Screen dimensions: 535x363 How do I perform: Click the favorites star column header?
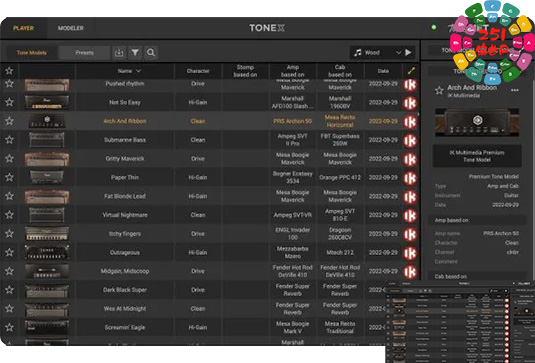(9, 71)
